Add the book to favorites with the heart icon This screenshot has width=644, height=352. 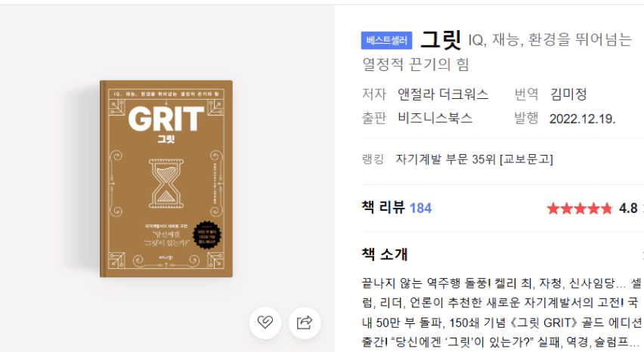265,323
